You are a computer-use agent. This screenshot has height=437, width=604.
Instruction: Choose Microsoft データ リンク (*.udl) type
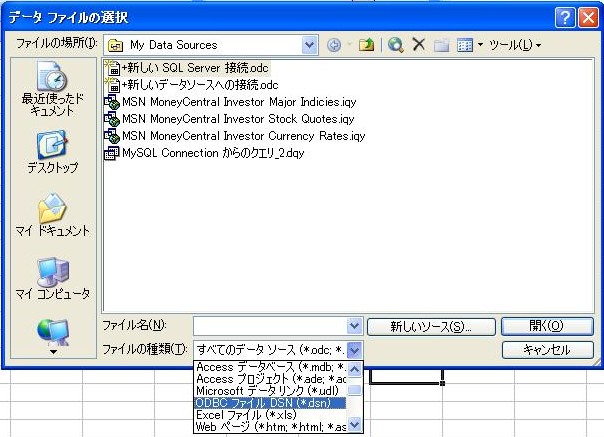pyautogui.click(x=270, y=391)
